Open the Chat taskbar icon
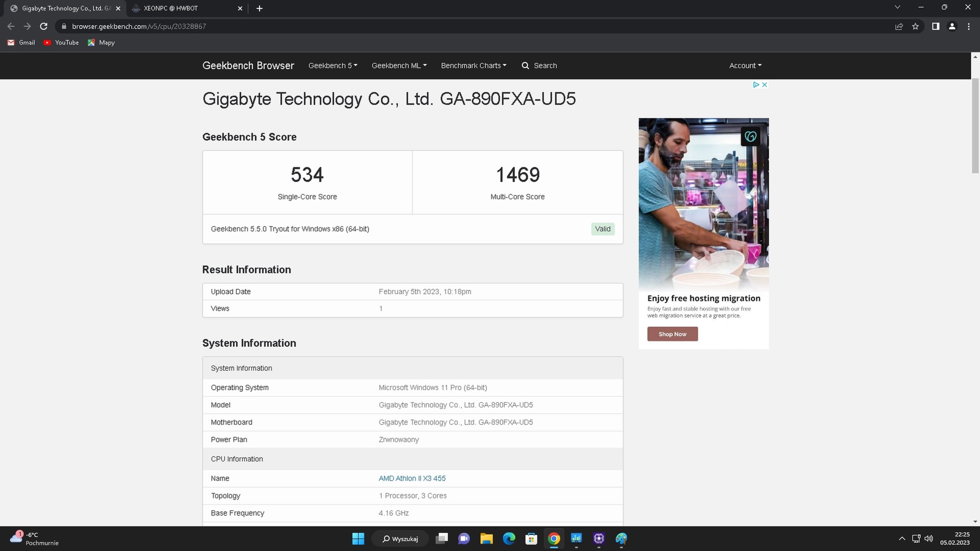 pos(464,539)
